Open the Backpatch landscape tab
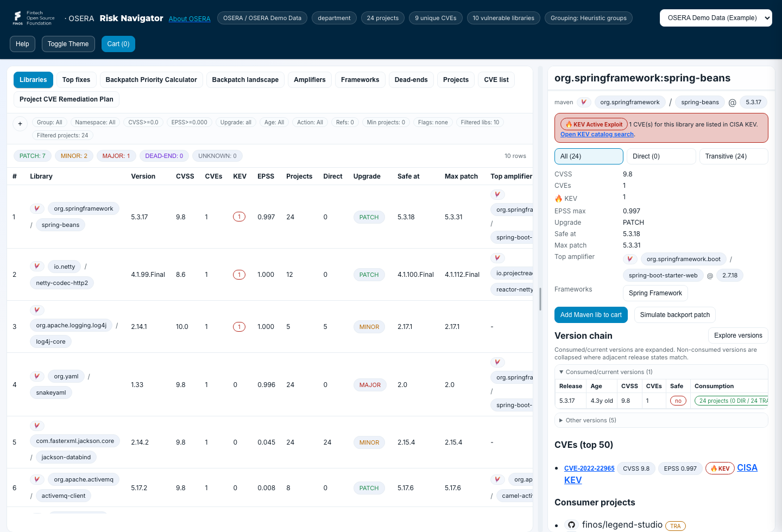The width and height of the screenshot is (782, 532). pos(245,80)
